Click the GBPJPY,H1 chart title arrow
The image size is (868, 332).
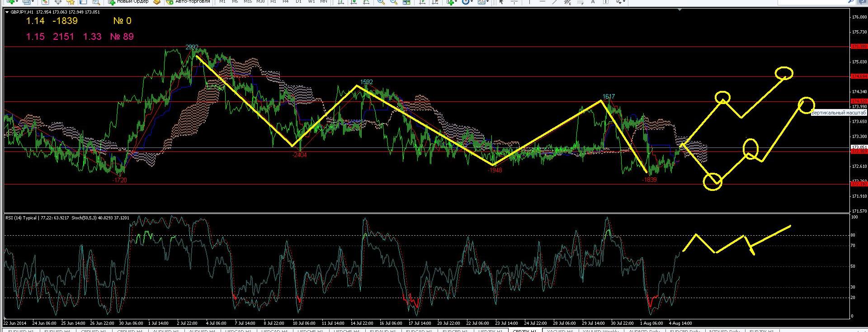pos(7,12)
